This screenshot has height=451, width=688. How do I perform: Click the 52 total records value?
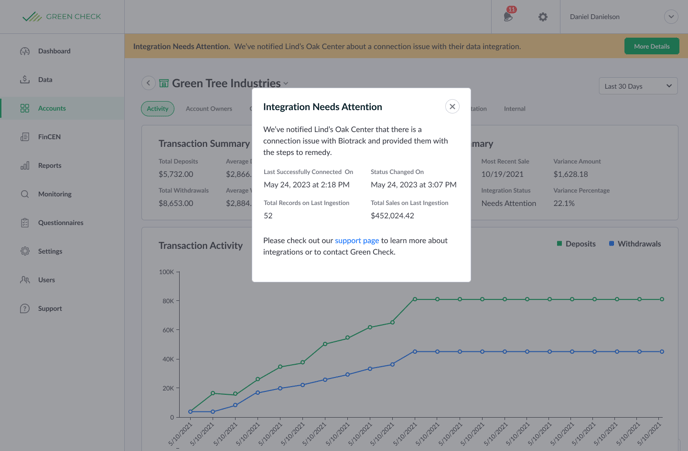coord(268,215)
